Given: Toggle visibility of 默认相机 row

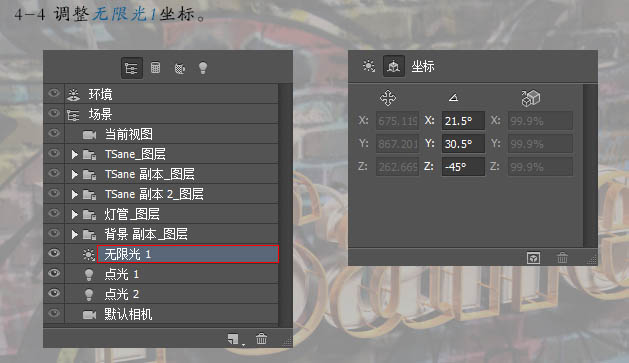Looking at the screenshot, I should (54, 313).
